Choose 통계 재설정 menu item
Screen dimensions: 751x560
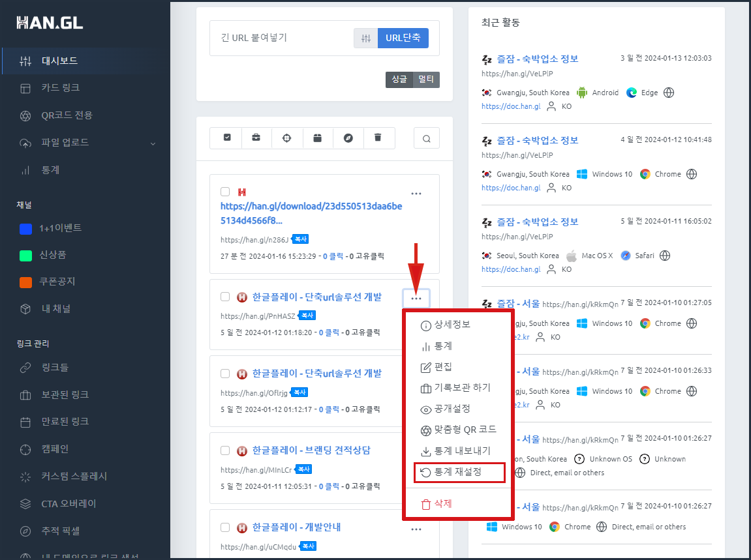click(458, 473)
